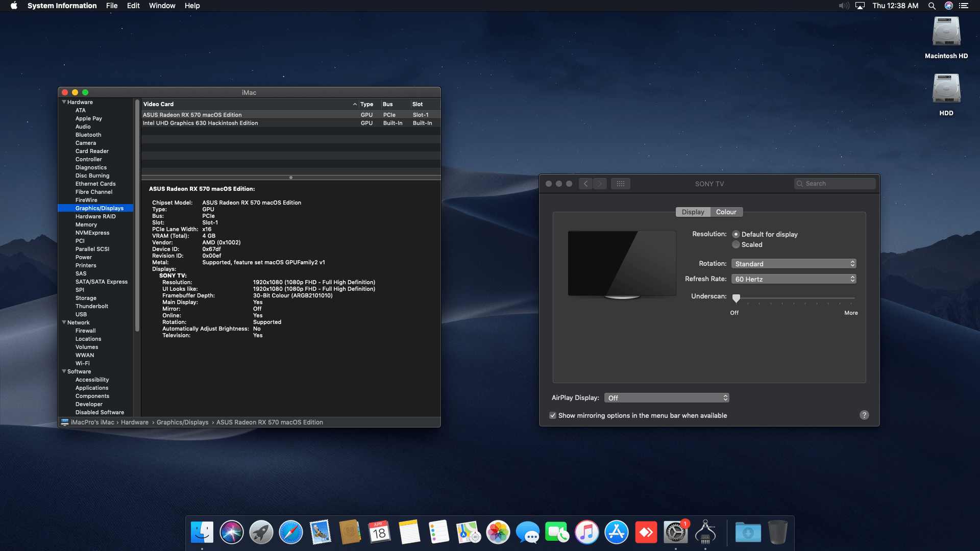
Task: Select Intel UHD Graphics 630 row
Action: [x=201, y=123]
